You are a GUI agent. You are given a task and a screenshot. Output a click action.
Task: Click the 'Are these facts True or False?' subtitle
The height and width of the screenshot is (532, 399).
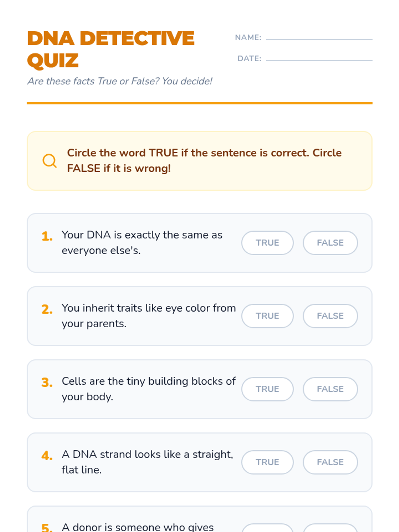point(120,81)
